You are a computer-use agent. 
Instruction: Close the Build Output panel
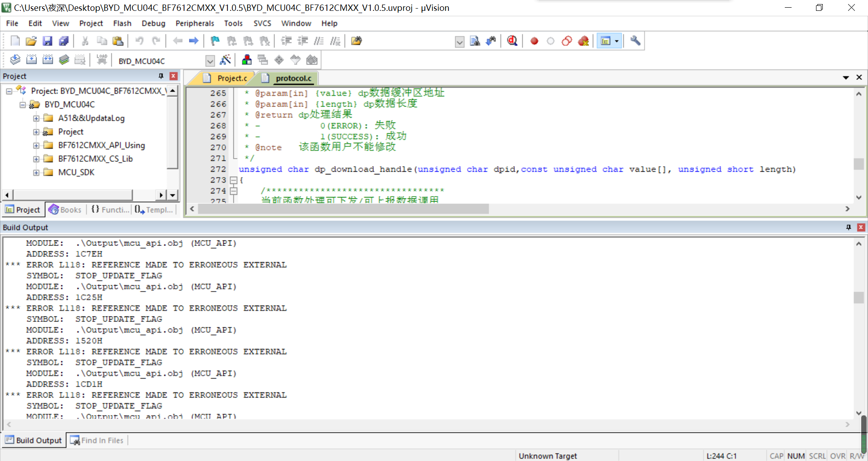tap(861, 227)
